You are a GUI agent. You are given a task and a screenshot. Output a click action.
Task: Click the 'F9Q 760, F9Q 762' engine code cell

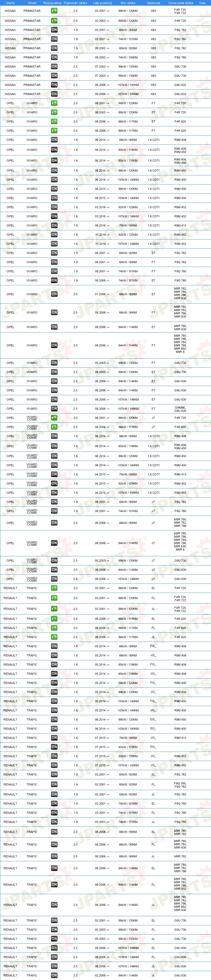click(180, 784)
